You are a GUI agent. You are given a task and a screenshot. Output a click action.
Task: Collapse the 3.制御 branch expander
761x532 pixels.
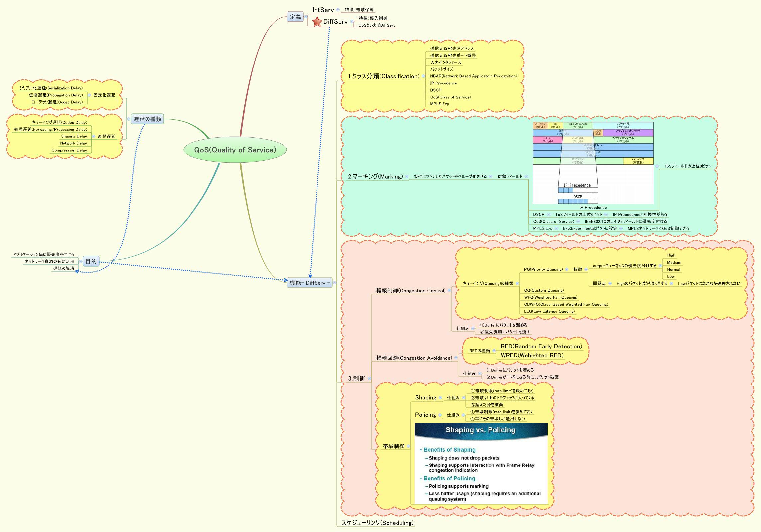coord(369,378)
